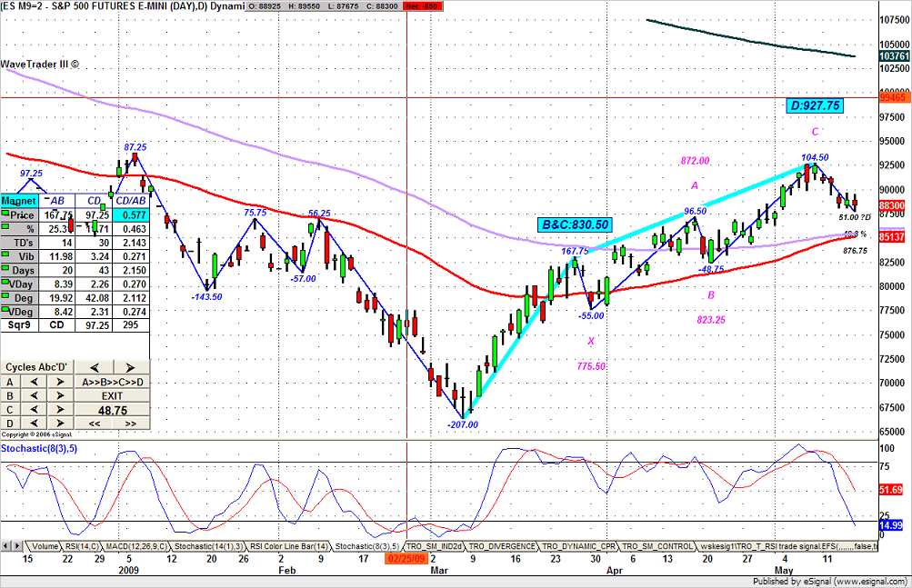Viewport: 912px width, 588px height.
Task: Click right arrow beside Cycles Abc'D'
Action: pos(131,367)
